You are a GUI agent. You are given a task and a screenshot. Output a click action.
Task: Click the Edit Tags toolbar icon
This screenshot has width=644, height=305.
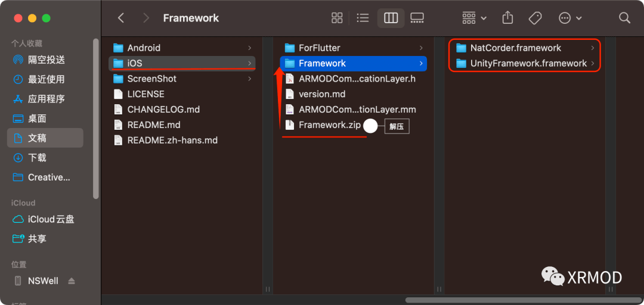[535, 18]
